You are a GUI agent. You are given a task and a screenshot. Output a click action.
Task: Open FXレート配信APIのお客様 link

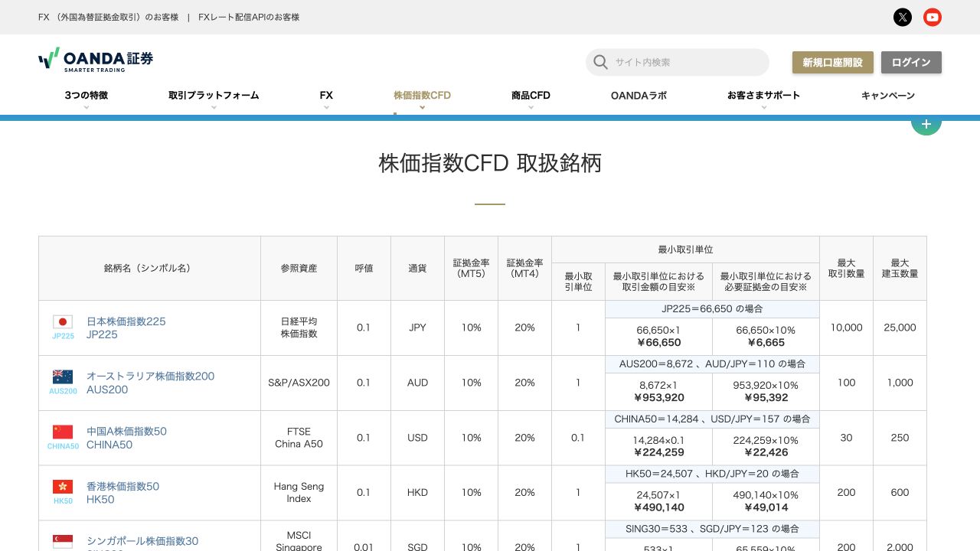(249, 17)
